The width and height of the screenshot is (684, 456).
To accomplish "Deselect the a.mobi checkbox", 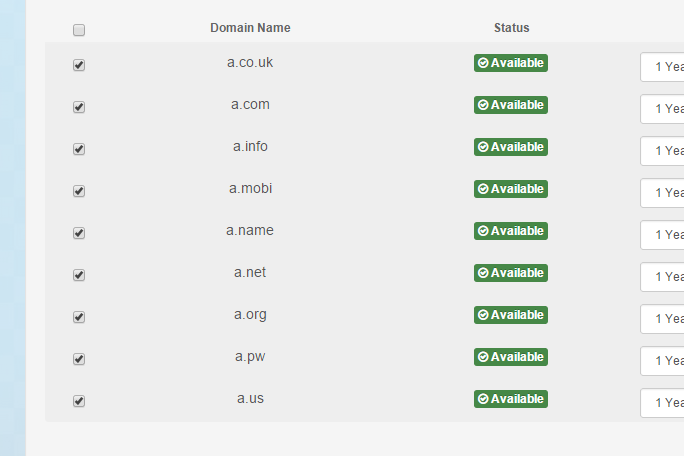I will click(79, 191).
